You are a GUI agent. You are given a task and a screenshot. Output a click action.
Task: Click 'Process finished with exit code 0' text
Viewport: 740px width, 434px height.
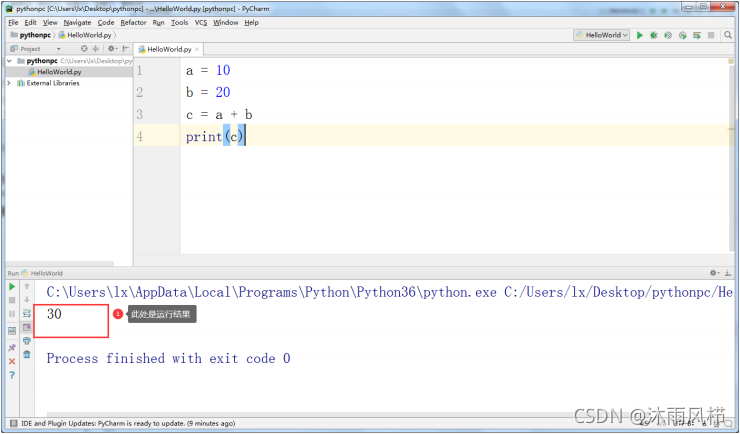tap(168, 359)
